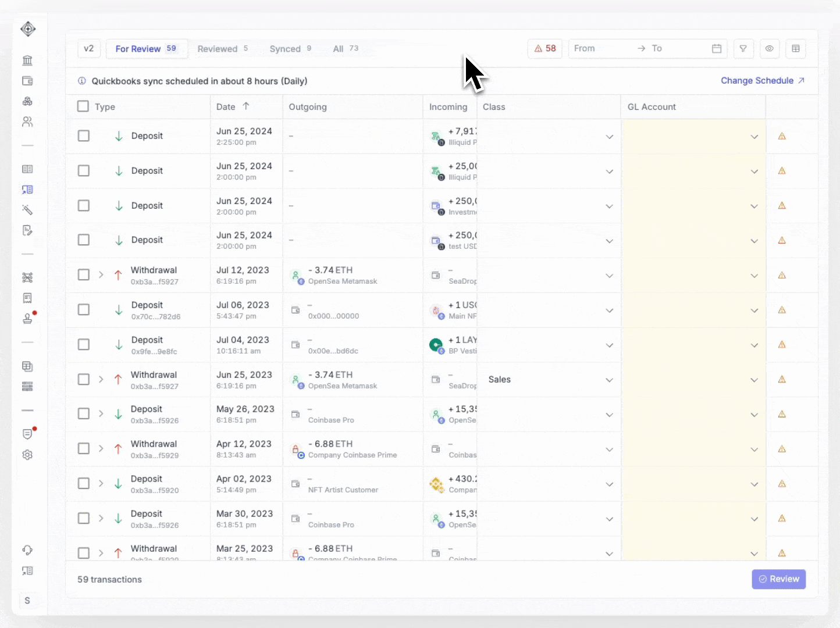Click warning icon on first Deposit row
Viewport: 840px width, 628px height.
[x=782, y=136]
